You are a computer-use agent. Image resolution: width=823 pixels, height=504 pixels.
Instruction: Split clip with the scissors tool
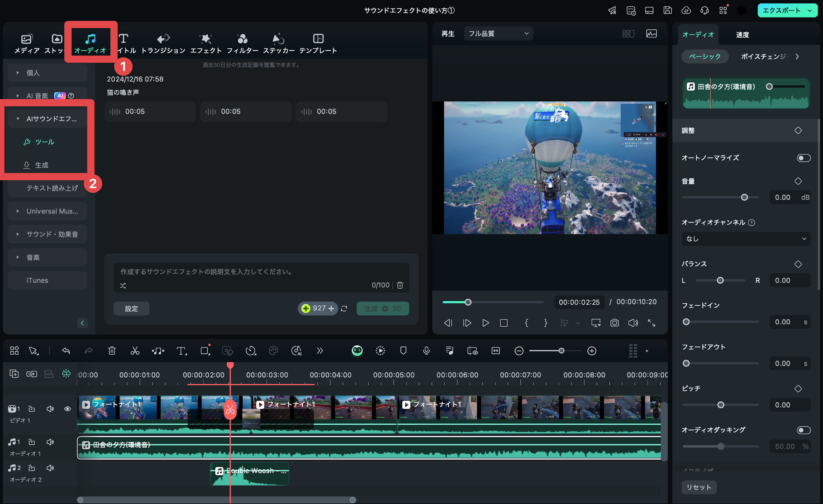[x=135, y=351]
